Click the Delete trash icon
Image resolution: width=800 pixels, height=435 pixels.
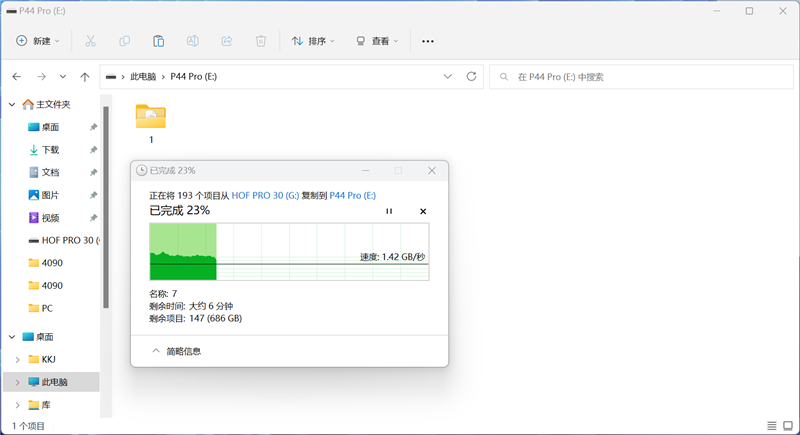coord(261,41)
